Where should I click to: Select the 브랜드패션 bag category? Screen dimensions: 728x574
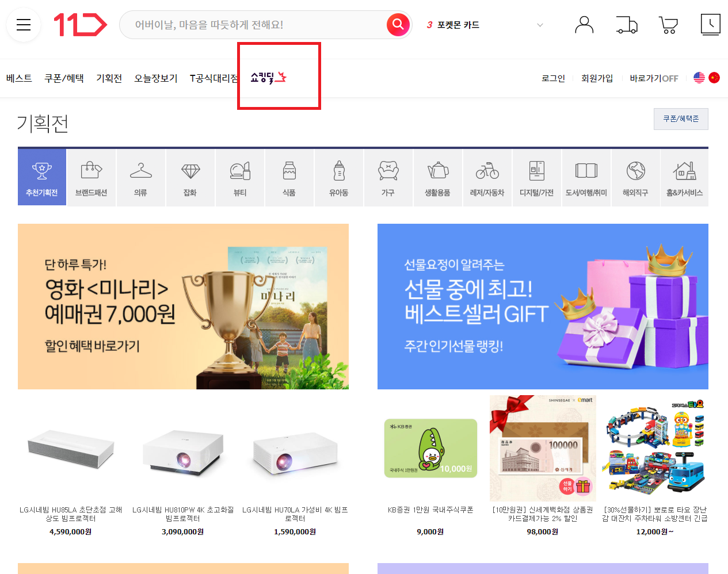point(92,178)
